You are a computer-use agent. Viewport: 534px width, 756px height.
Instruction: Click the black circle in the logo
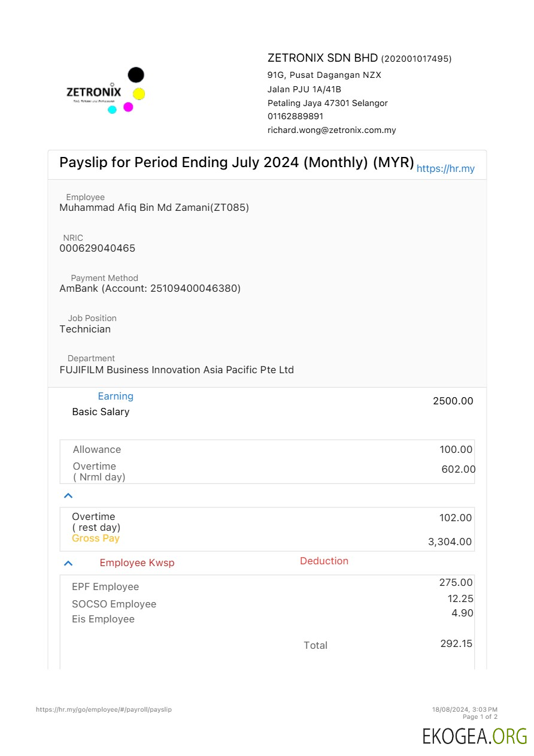[x=136, y=75]
